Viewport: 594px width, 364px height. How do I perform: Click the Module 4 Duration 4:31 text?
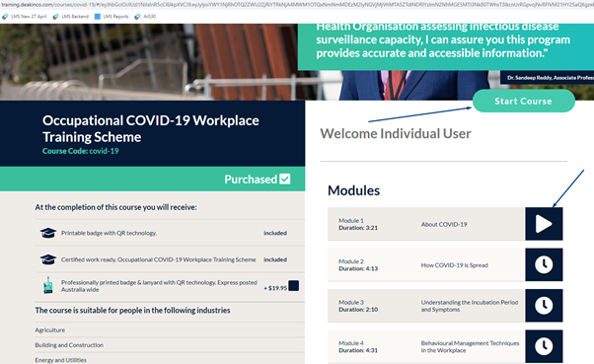(358, 346)
